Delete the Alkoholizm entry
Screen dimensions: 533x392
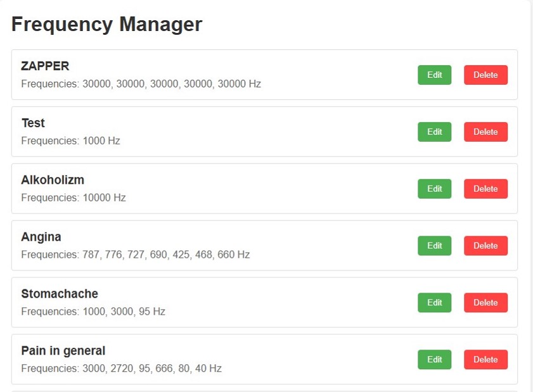[485, 189]
